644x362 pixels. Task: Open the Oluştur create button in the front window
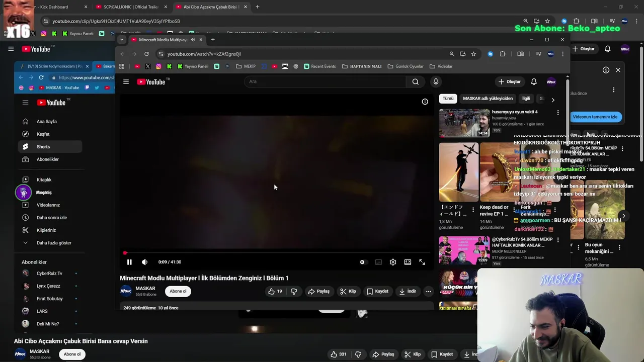(509, 81)
